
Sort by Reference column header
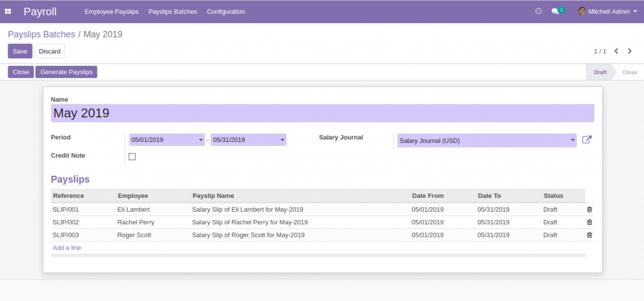[x=84, y=196]
